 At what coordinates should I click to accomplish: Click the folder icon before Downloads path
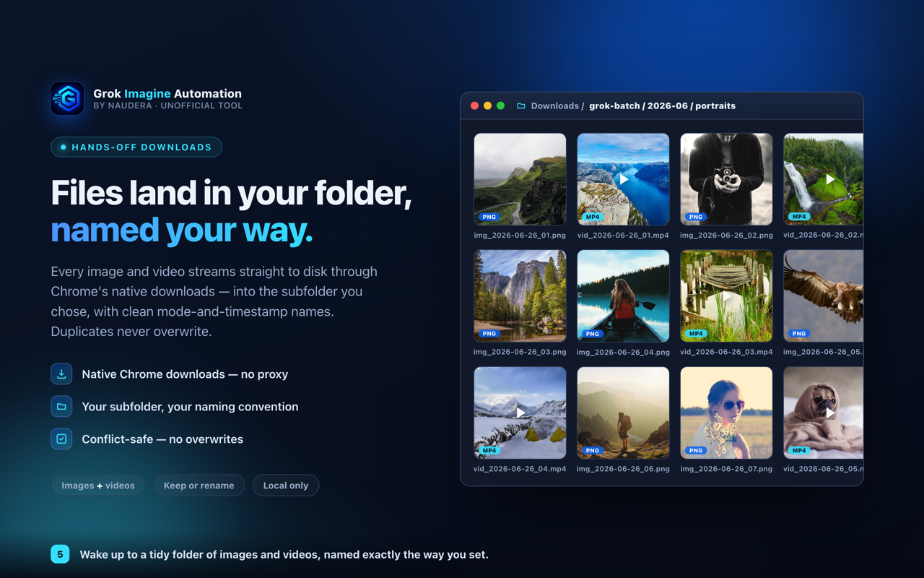521,105
